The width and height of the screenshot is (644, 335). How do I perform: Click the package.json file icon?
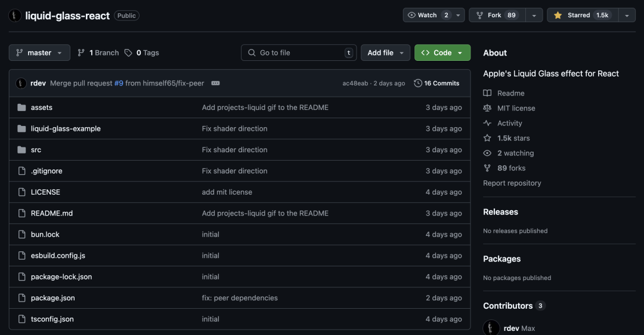click(x=22, y=298)
